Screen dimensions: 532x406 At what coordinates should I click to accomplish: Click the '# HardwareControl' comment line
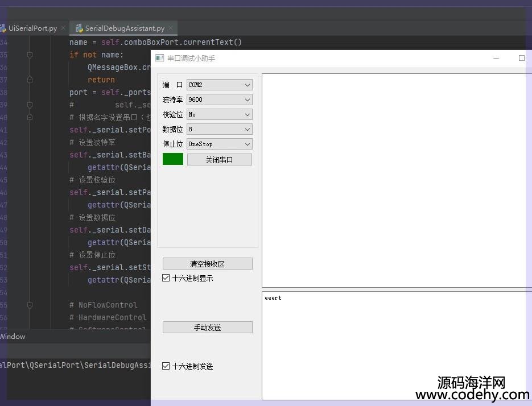click(108, 318)
